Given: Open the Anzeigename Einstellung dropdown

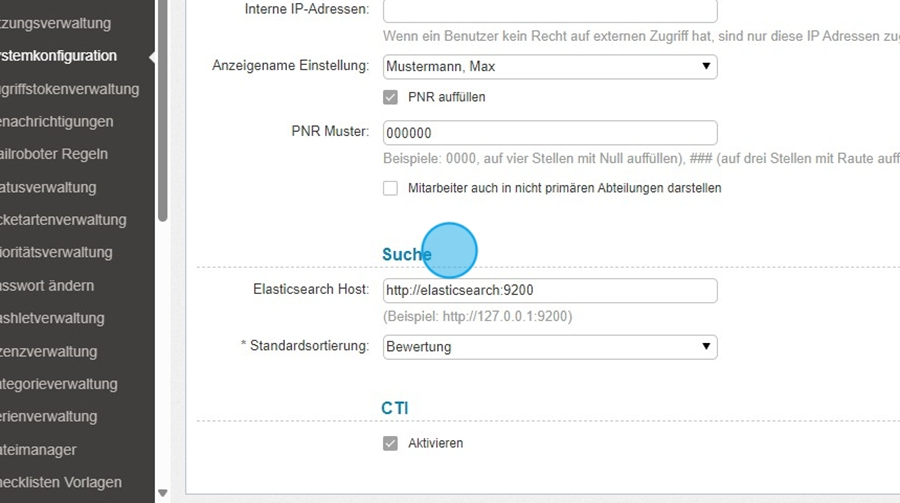Looking at the screenshot, I should [550, 67].
